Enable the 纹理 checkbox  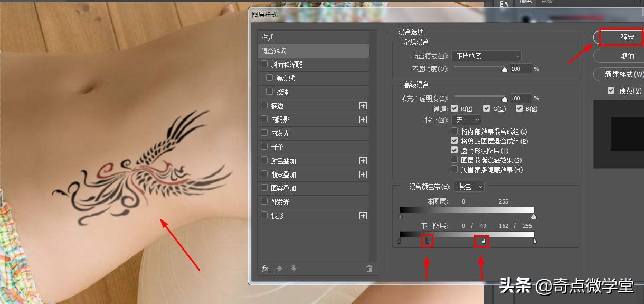[x=270, y=91]
